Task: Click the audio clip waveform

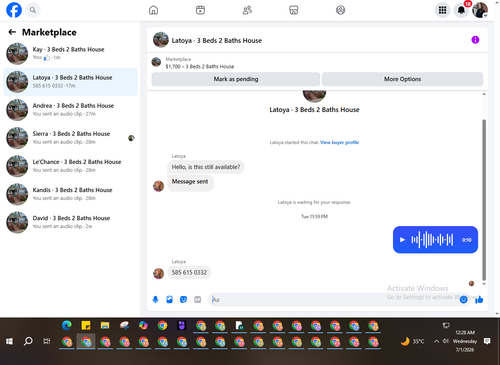Action: coord(432,240)
